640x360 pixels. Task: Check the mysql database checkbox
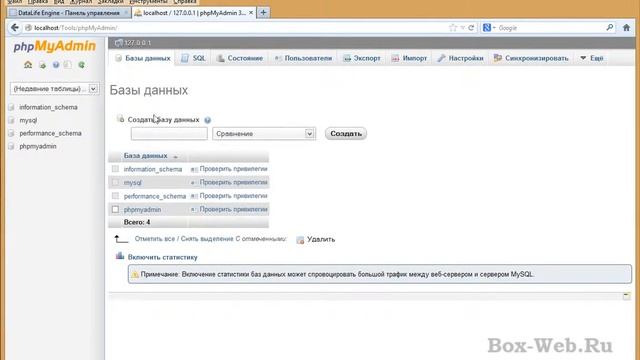point(116,182)
